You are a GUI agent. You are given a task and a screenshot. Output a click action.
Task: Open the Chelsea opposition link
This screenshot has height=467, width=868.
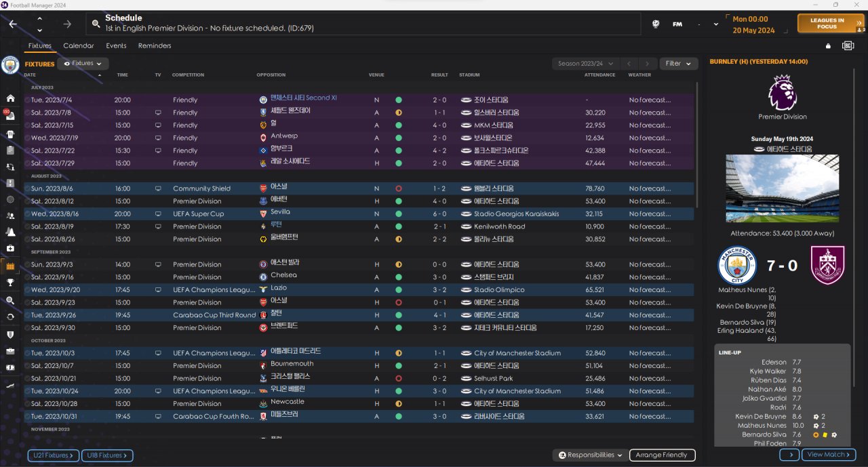[x=283, y=275]
